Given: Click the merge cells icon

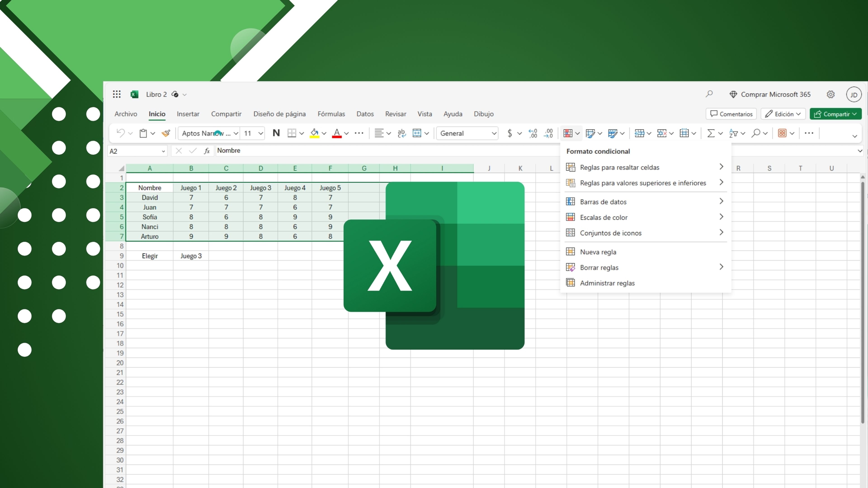Looking at the screenshot, I should 417,133.
